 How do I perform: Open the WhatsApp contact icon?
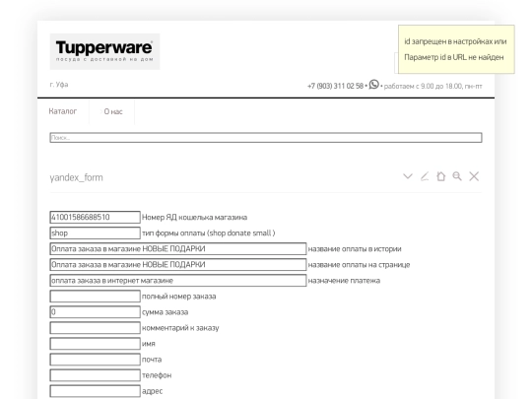[x=373, y=84]
